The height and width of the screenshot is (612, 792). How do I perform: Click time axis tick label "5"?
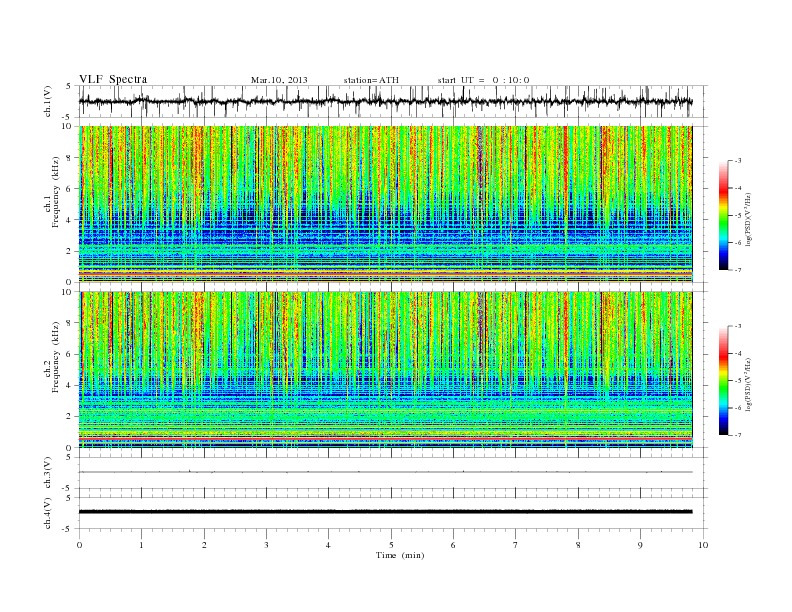pyautogui.click(x=391, y=545)
